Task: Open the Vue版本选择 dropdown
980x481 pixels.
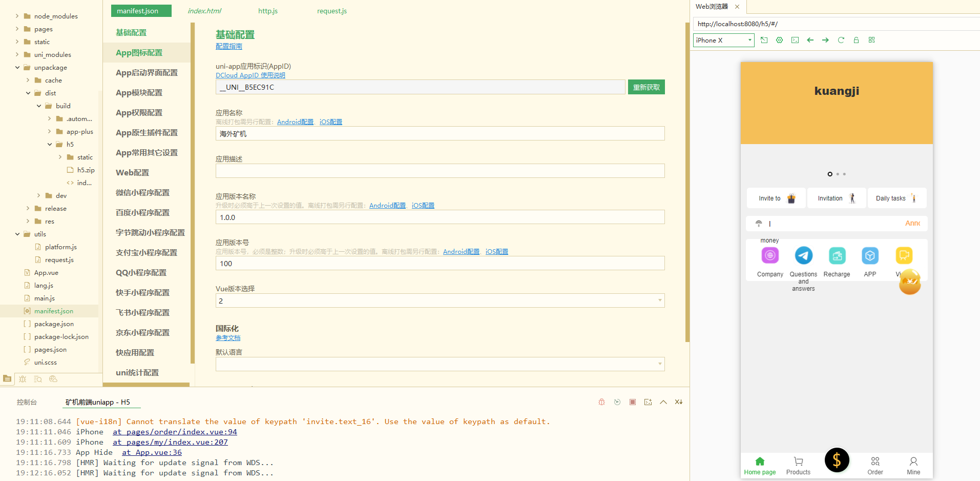Action: (x=440, y=300)
